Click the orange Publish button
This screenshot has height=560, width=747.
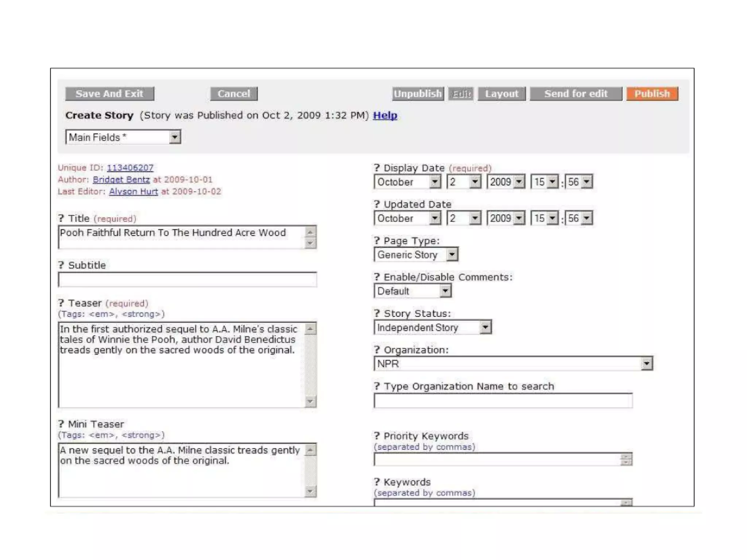coord(652,94)
